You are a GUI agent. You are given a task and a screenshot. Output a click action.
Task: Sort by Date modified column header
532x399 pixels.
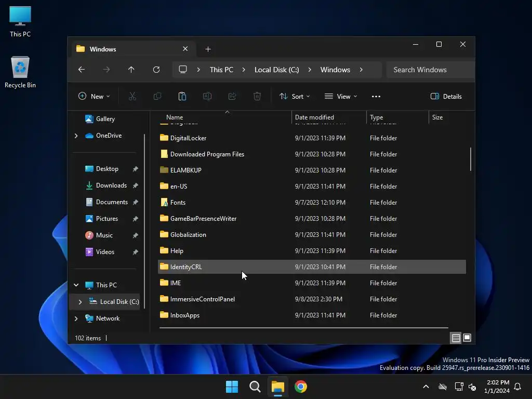(x=329, y=117)
